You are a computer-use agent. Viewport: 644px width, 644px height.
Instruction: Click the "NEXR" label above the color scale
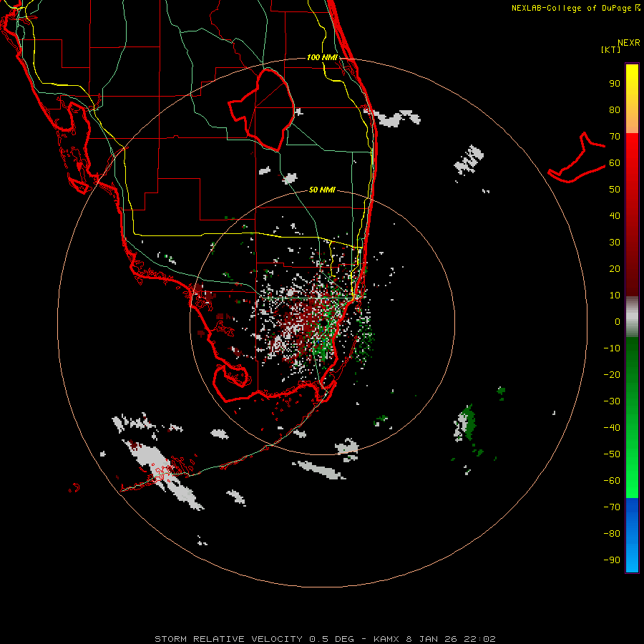pos(628,43)
